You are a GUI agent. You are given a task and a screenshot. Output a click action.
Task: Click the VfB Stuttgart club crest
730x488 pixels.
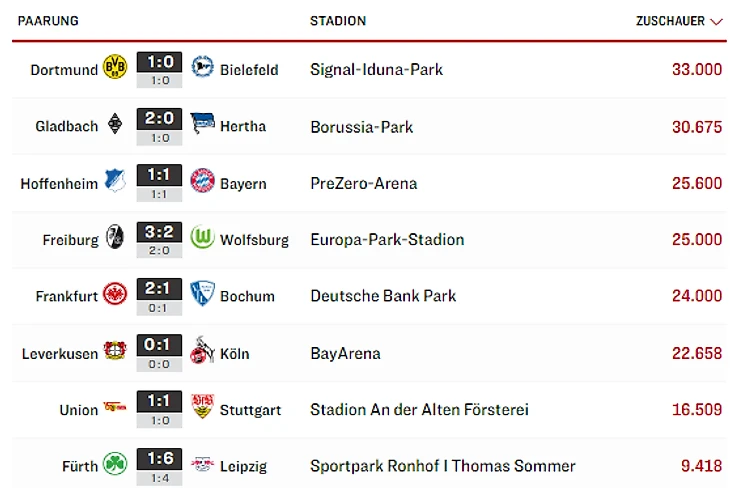pos(203,408)
